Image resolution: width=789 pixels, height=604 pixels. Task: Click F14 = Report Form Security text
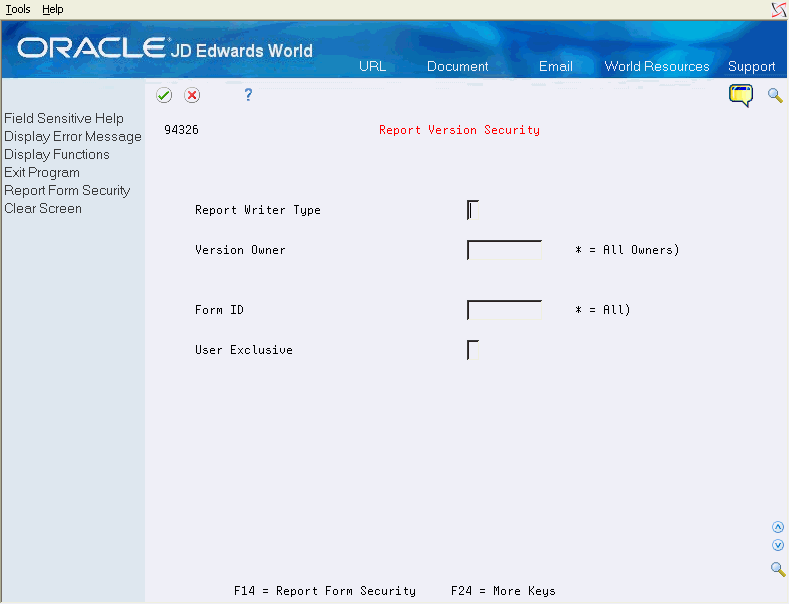325,591
